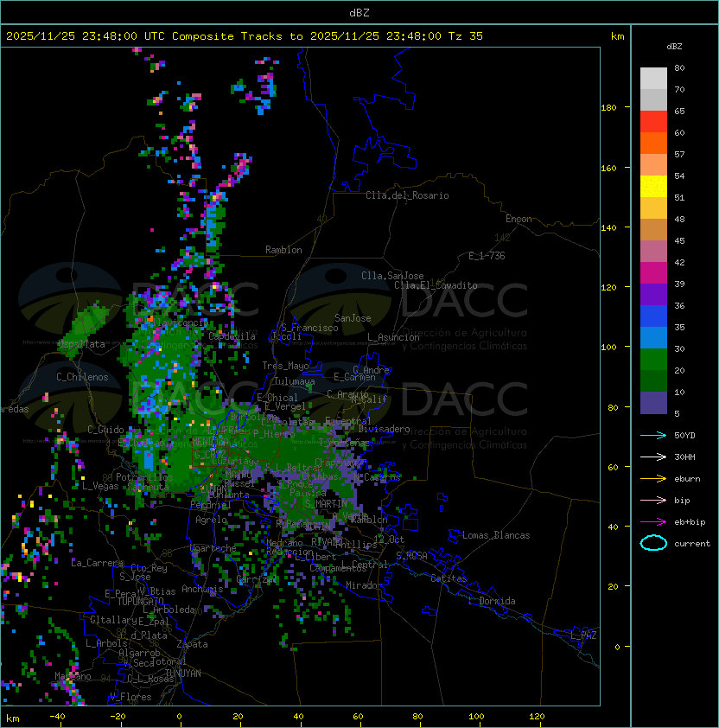The height and width of the screenshot is (728, 719).
Task: Click the L_Dormida map label
Action: [x=492, y=601]
